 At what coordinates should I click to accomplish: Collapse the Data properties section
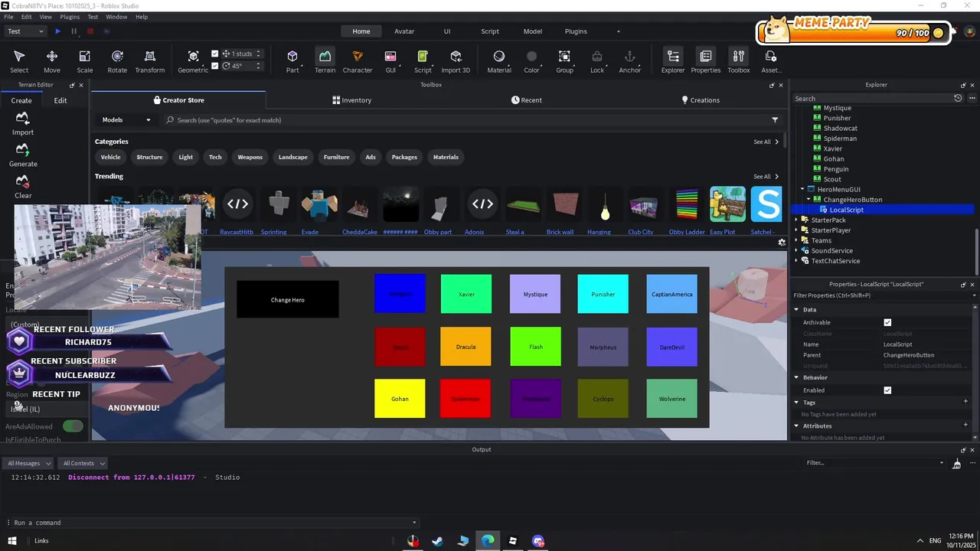click(x=796, y=310)
